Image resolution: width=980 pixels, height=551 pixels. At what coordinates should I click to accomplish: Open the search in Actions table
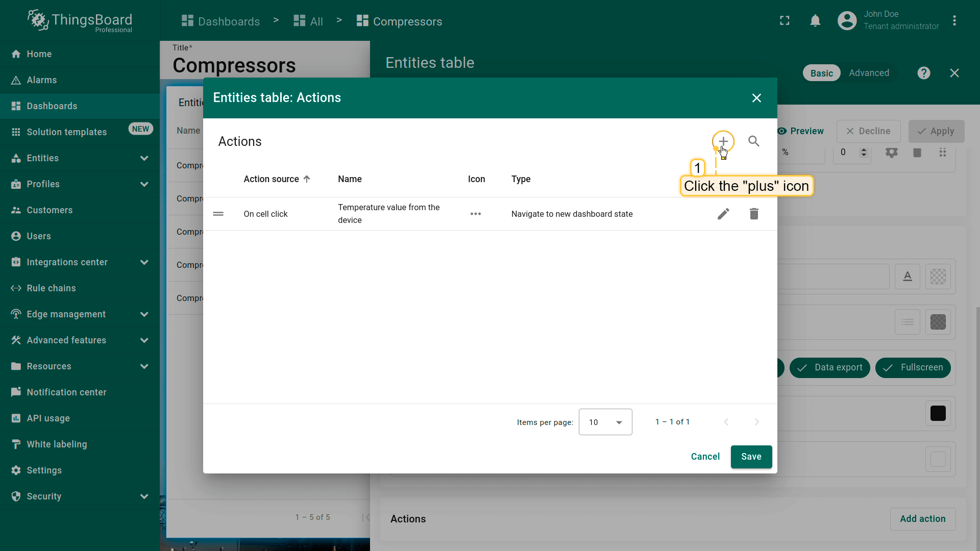(753, 141)
